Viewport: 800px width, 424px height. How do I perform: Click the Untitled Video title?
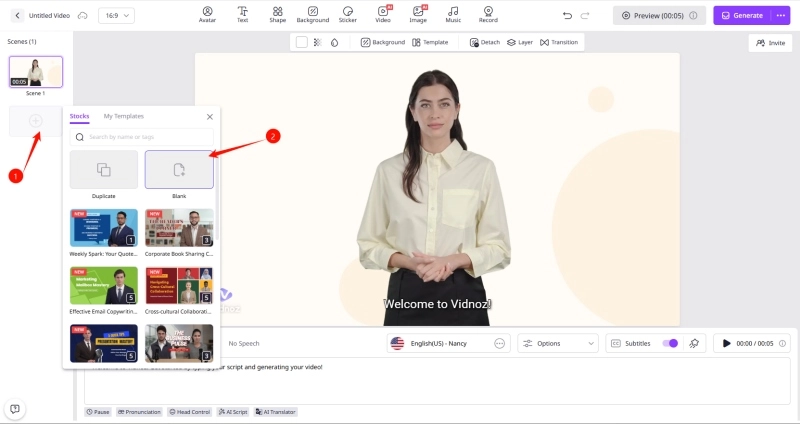click(49, 16)
